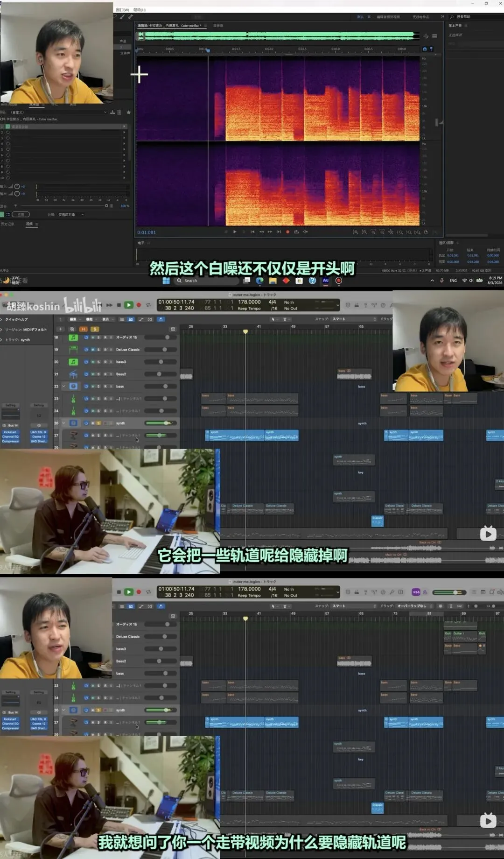The height and width of the screenshot is (859, 504).
Task: Expand the トラック: synth inspector section
Action: point(2,340)
